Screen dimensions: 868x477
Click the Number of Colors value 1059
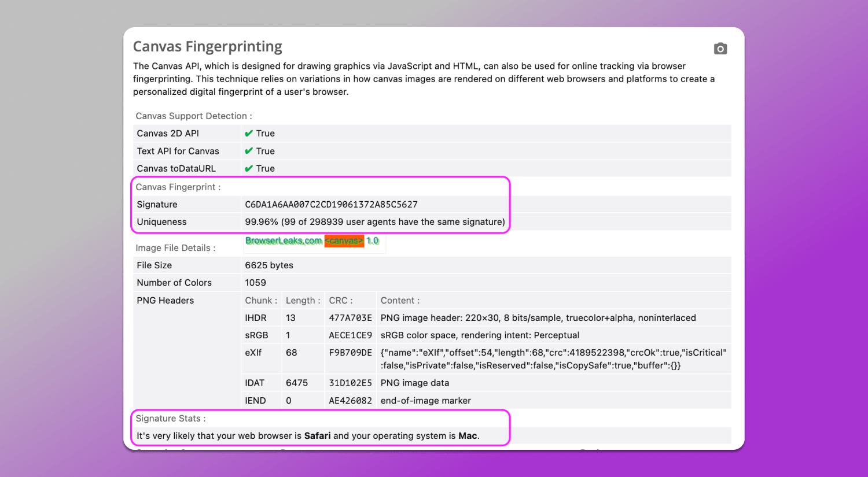pos(255,283)
